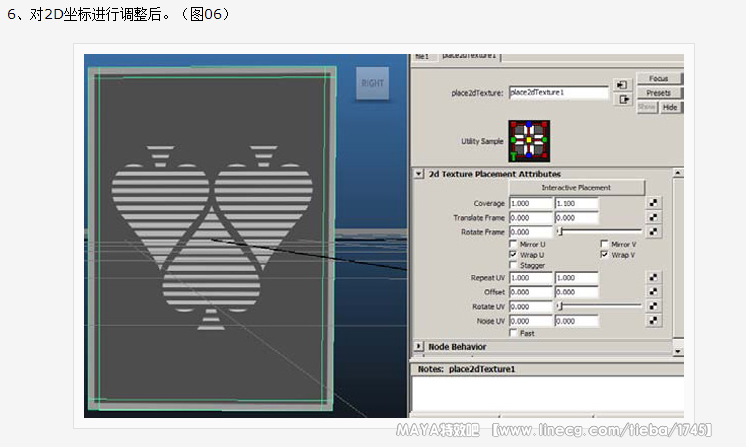
Task: Click the map button next to Offset
Action: point(653,291)
